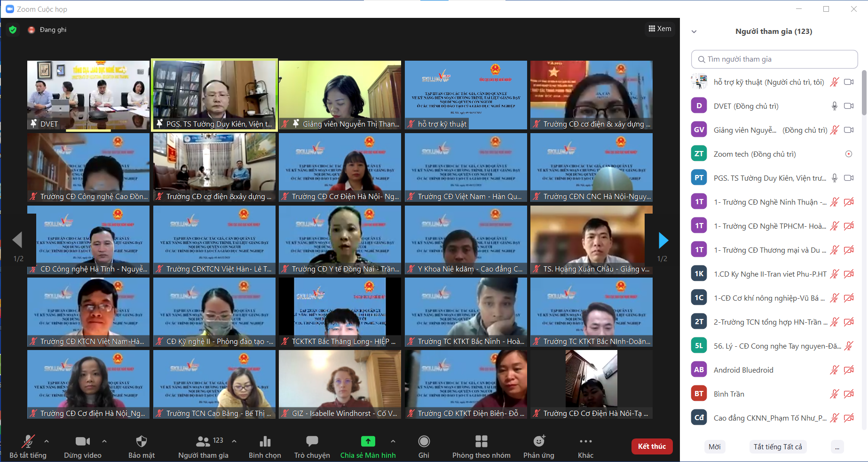Click the red Kết thúc button

[x=652, y=446]
